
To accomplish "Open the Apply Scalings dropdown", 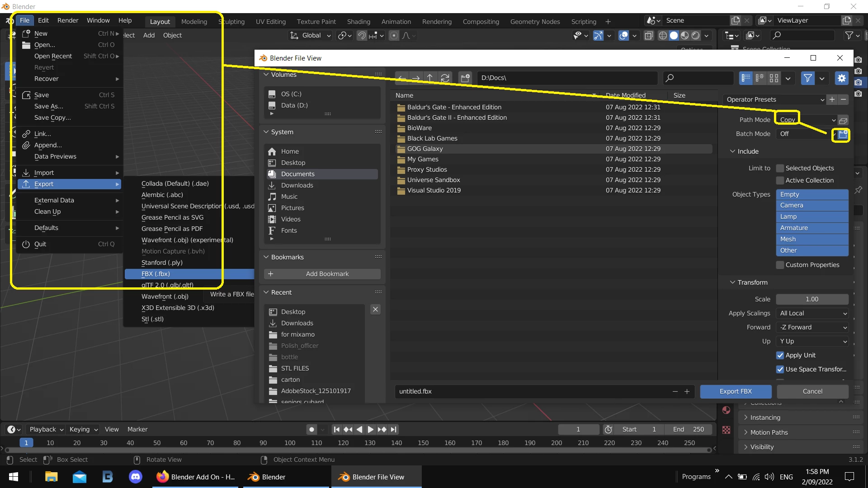I will tap(812, 313).
